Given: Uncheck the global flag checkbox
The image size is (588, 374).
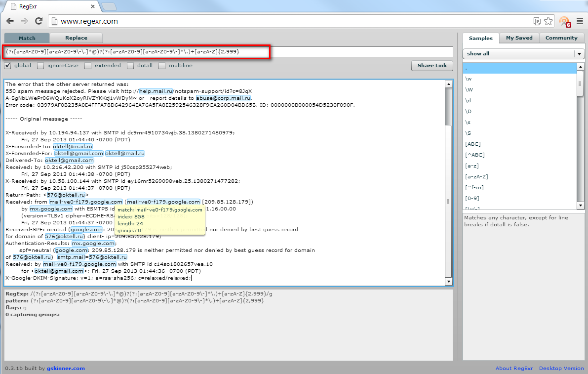Looking at the screenshot, I should pos(8,65).
